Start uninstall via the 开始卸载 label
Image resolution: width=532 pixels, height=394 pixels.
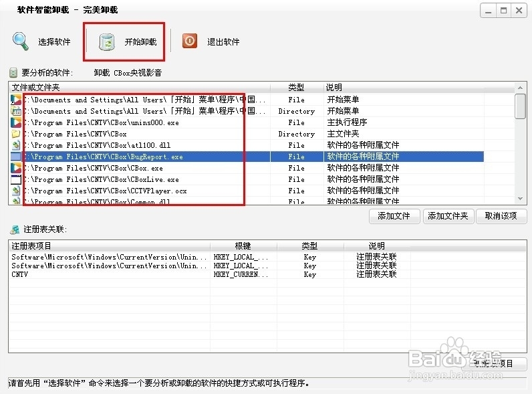point(140,41)
